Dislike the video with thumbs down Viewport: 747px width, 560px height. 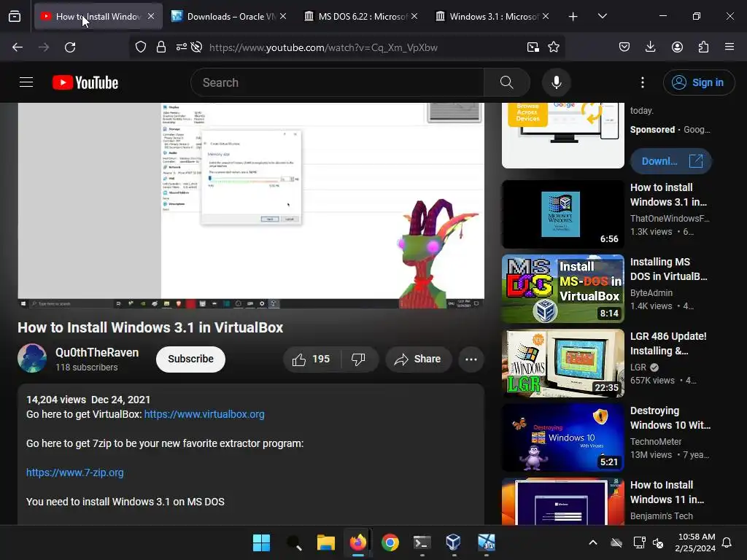(x=359, y=359)
